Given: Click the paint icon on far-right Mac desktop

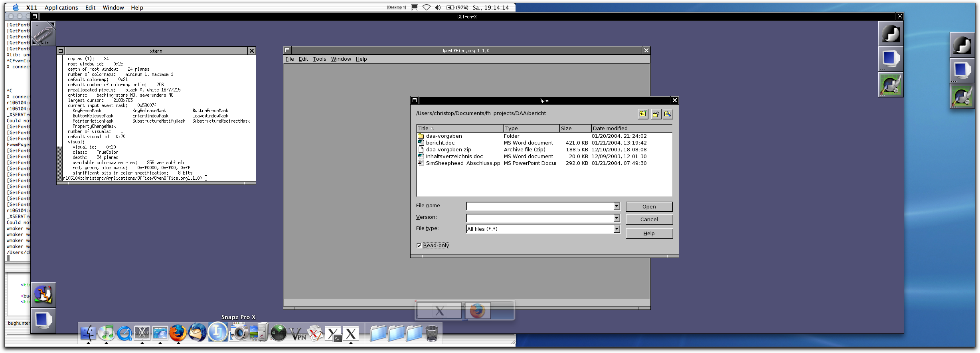Looking at the screenshot, I should [x=962, y=96].
